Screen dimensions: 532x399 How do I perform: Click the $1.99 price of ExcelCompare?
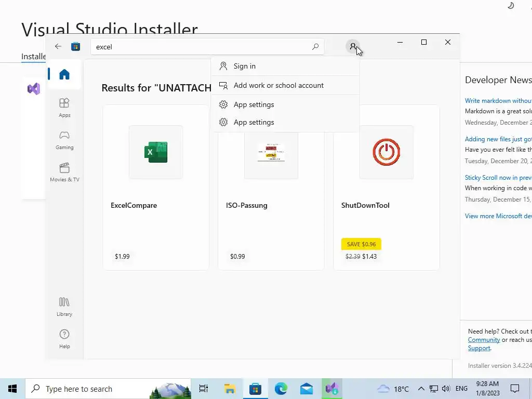[122, 257]
